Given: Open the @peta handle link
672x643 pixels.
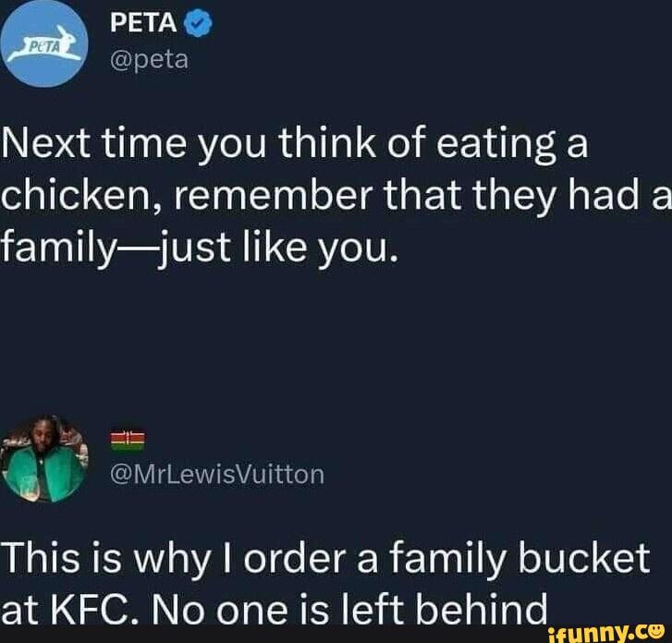Looking at the screenshot, I should [149, 59].
